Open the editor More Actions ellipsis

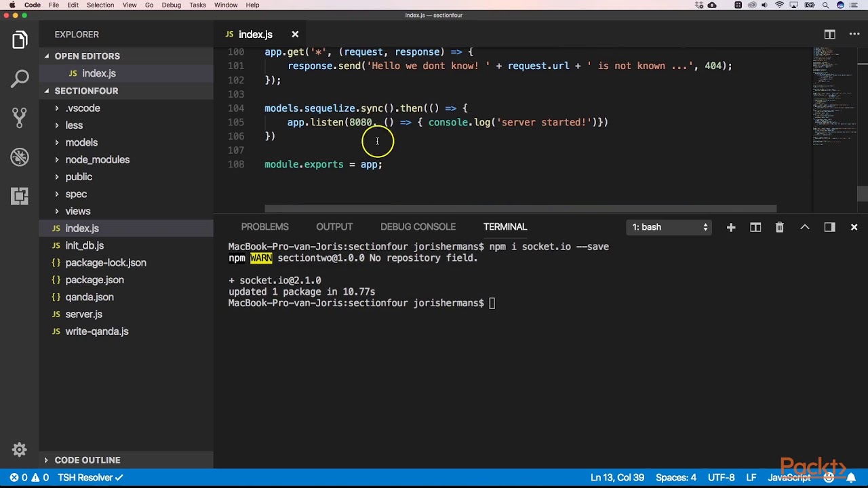point(854,35)
